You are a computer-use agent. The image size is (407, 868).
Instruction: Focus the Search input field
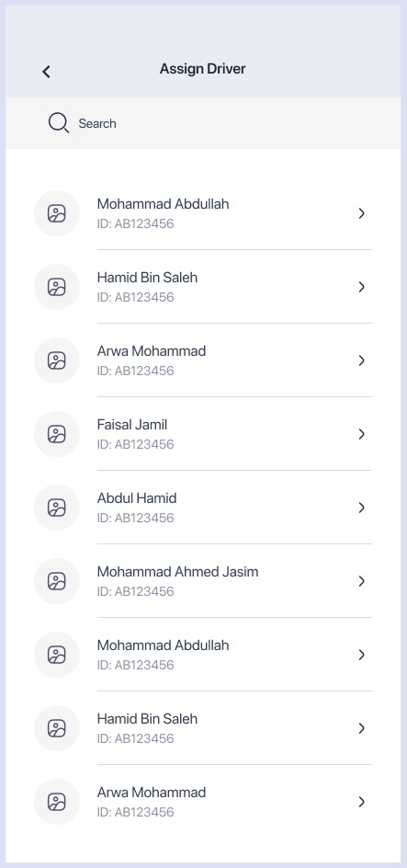[x=203, y=123]
